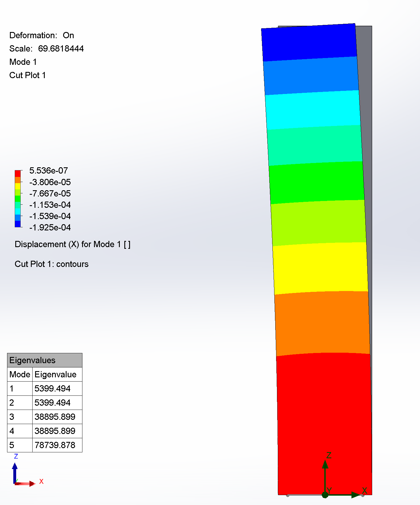Click the scale value 69.6818444

61,49
